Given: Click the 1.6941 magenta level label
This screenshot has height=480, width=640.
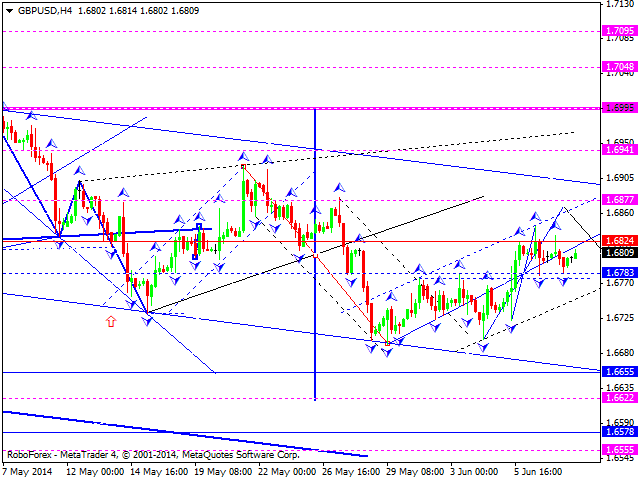Looking at the screenshot, I should [620, 149].
